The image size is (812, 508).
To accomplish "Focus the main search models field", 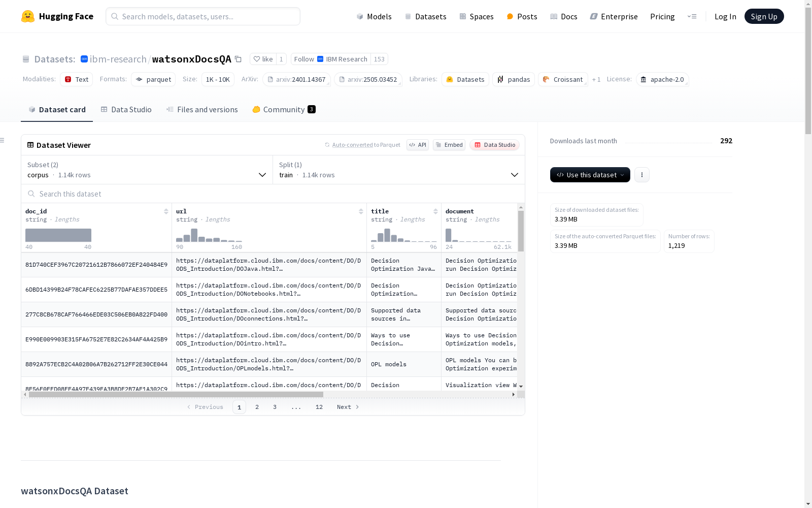I will coord(203,16).
